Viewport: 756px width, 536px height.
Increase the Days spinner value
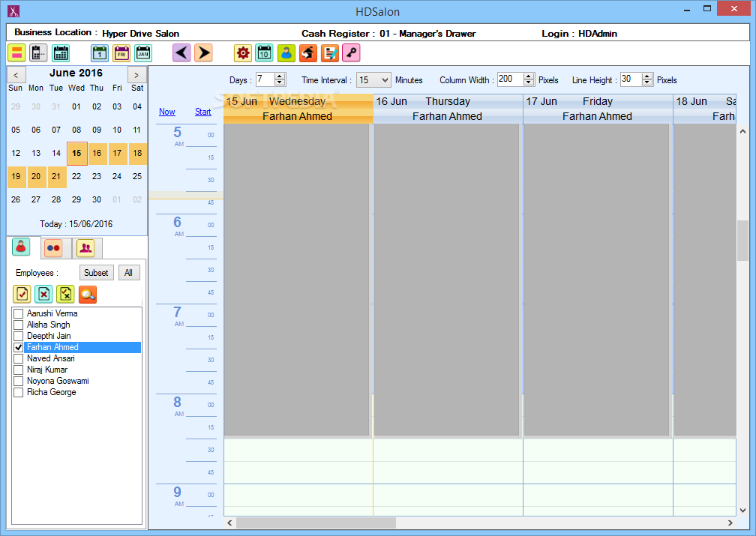point(280,76)
